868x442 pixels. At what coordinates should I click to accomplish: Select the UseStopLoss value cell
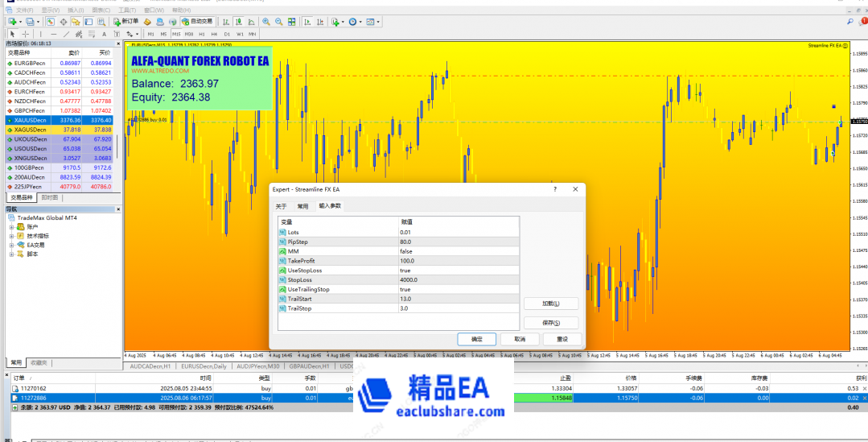click(x=459, y=271)
